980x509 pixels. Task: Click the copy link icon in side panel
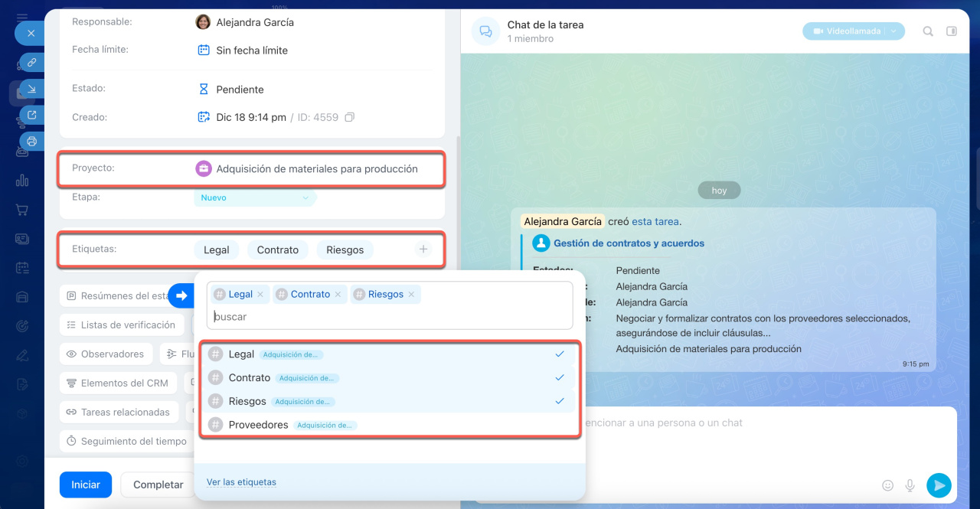click(32, 63)
